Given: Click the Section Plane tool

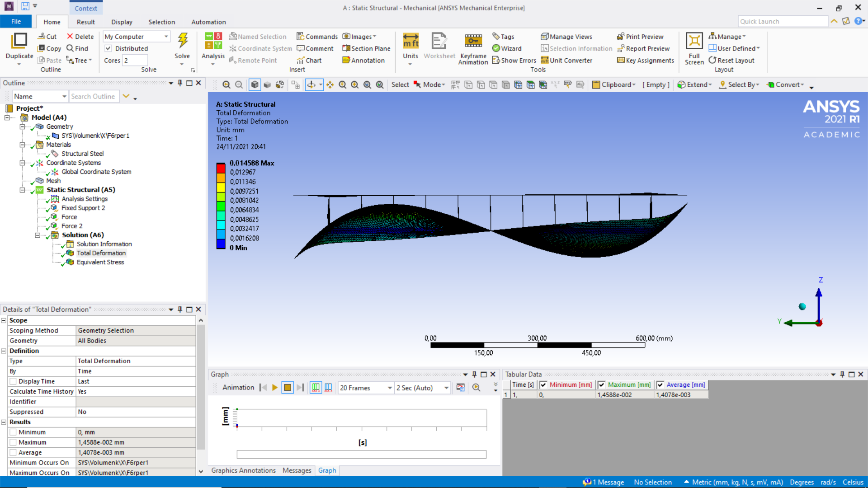Looking at the screenshot, I should pos(366,48).
